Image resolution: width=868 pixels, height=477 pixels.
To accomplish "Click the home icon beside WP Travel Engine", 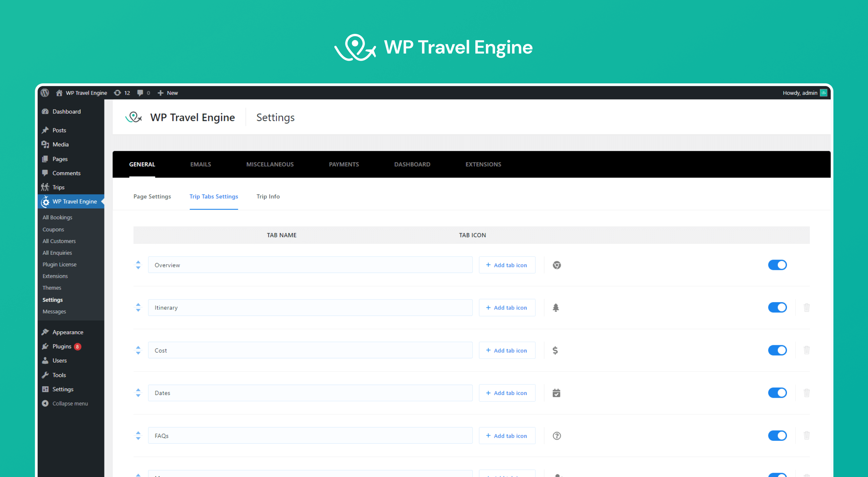I will (59, 93).
